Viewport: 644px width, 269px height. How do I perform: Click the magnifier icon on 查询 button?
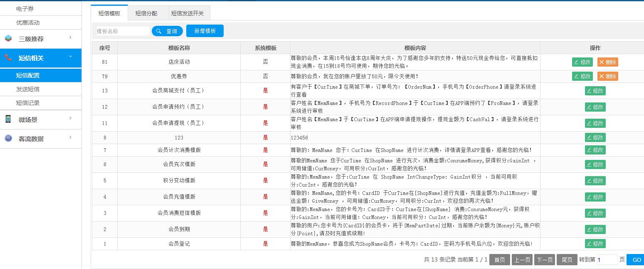coord(159,31)
